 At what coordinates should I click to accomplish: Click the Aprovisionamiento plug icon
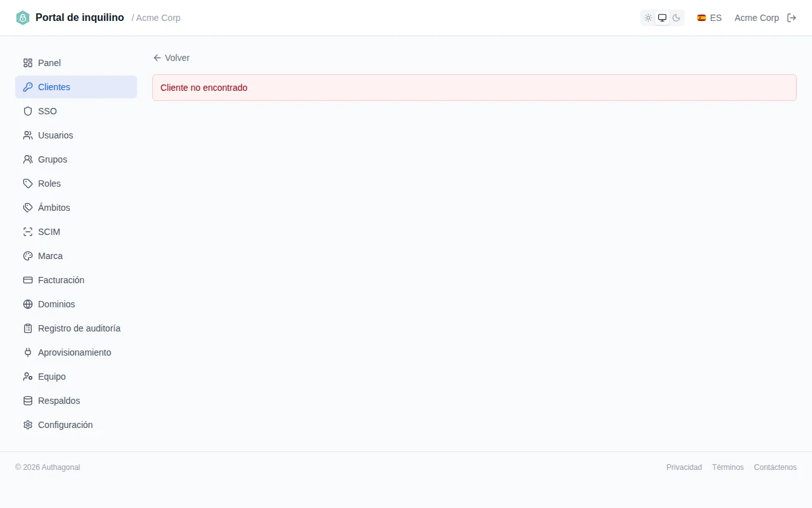[x=28, y=352]
